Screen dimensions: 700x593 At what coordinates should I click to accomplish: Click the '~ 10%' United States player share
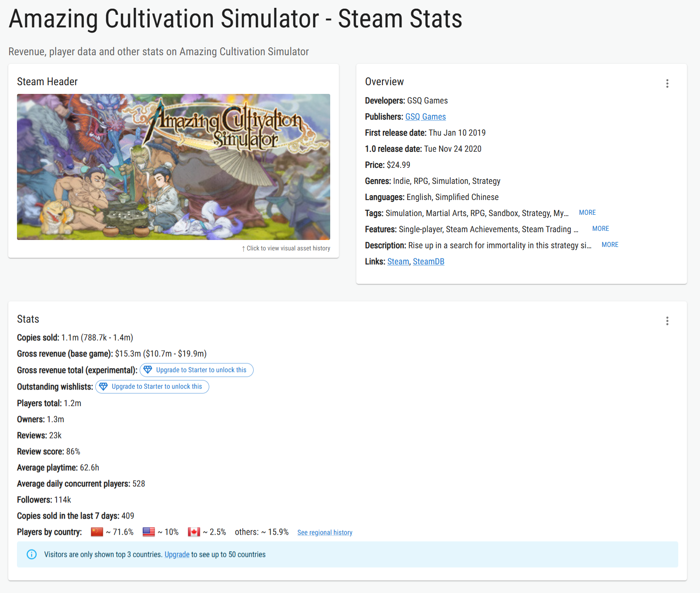pyautogui.click(x=168, y=532)
